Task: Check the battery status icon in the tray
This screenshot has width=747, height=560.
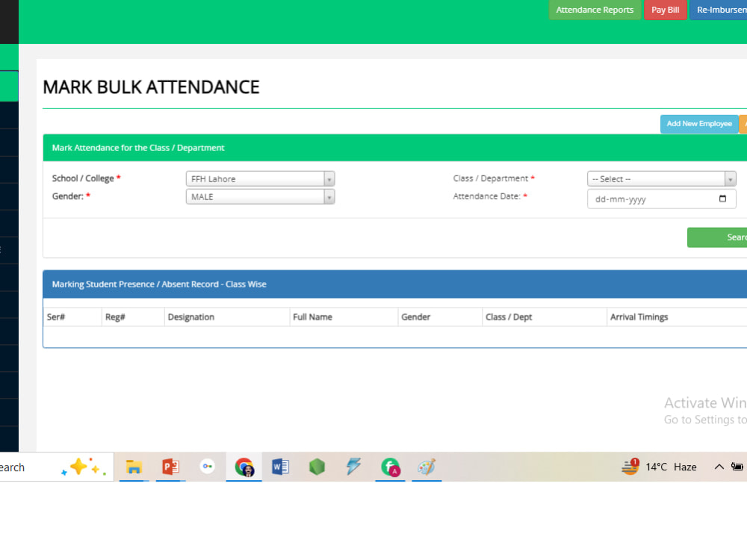Action: (x=737, y=467)
